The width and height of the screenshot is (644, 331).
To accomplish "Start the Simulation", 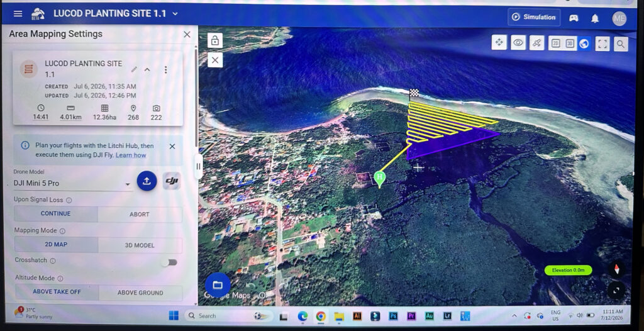I will pos(534,17).
